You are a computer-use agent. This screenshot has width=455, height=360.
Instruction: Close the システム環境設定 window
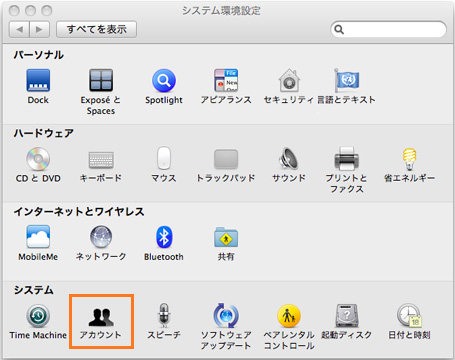click(14, 11)
